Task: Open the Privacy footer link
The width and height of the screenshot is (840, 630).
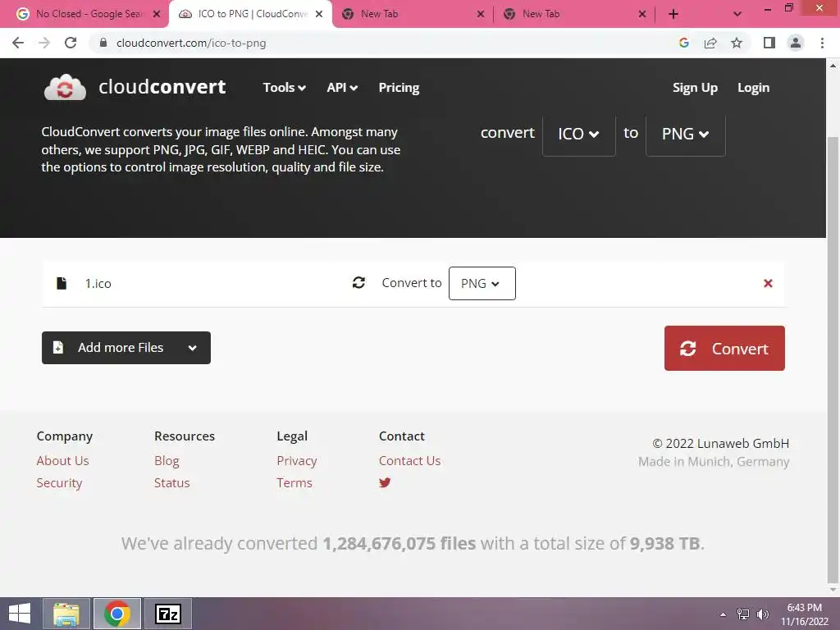Action: pos(297,461)
